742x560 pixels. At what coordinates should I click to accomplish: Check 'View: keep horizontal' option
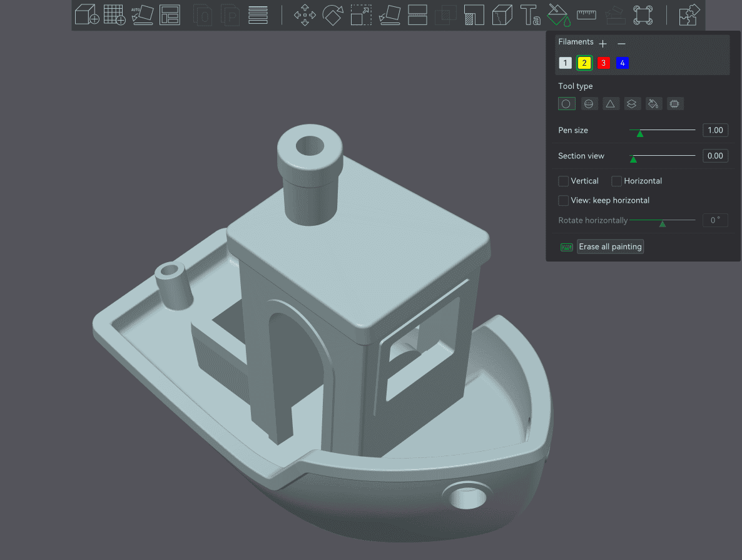point(564,200)
